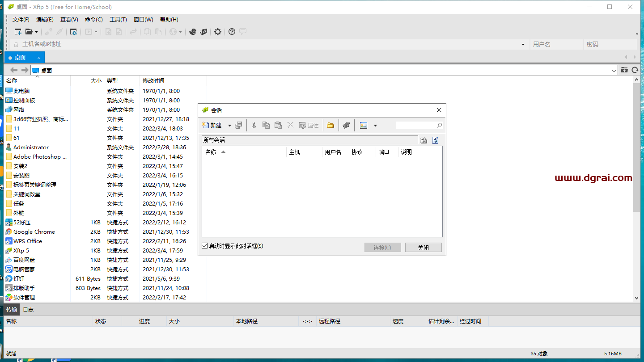The width and height of the screenshot is (644, 362).
Task: Click the 新建 button in Sessions dialog
Action: (212, 126)
